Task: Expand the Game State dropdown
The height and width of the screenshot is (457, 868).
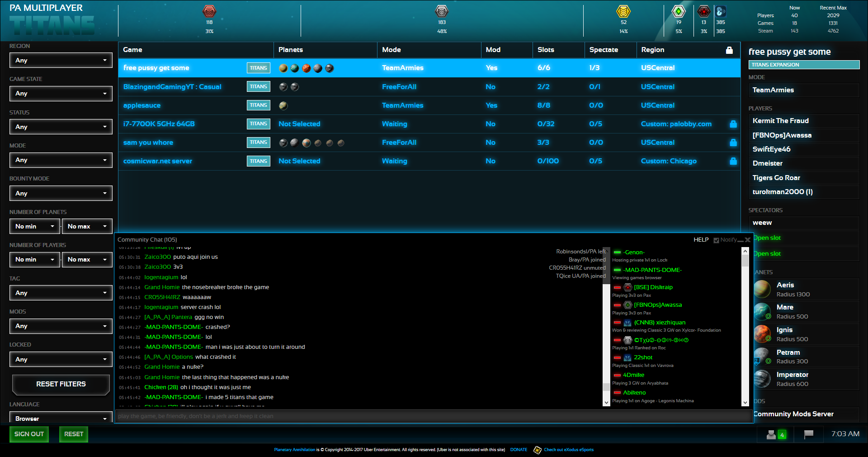Action: (61, 94)
